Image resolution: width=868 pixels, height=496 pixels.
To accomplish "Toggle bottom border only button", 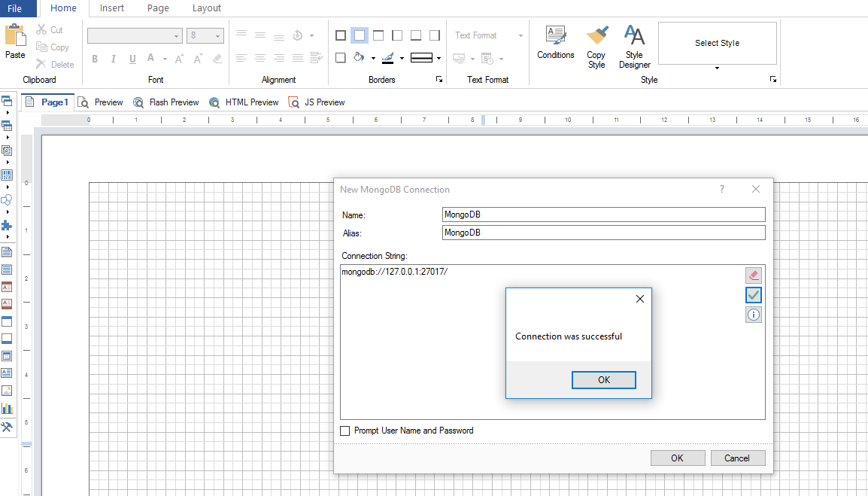I will click(x=416, y=35).
